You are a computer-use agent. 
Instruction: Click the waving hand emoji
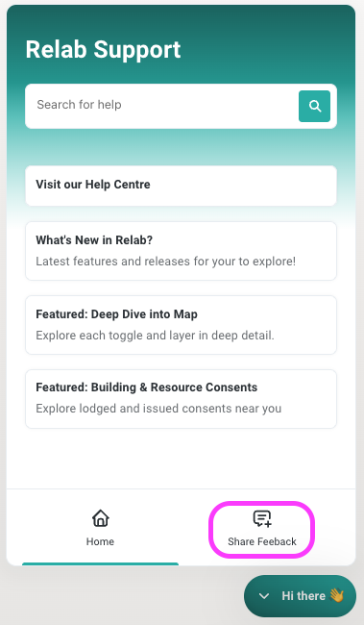pyautogui.click(x=336, y=595)
